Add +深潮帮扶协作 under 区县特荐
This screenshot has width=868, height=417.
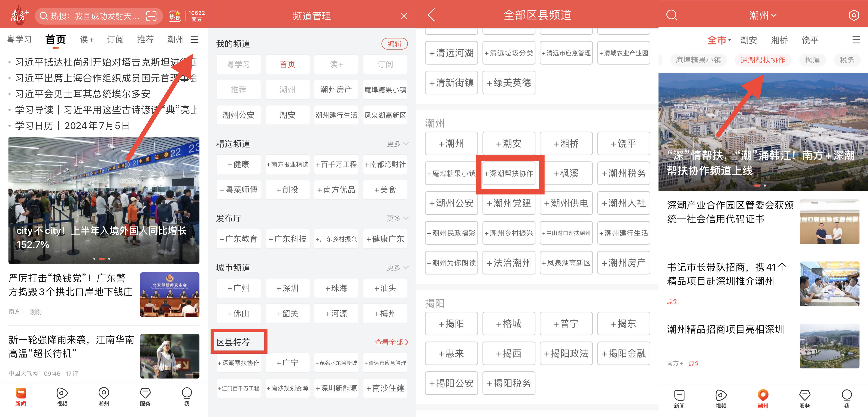point(238,363)
